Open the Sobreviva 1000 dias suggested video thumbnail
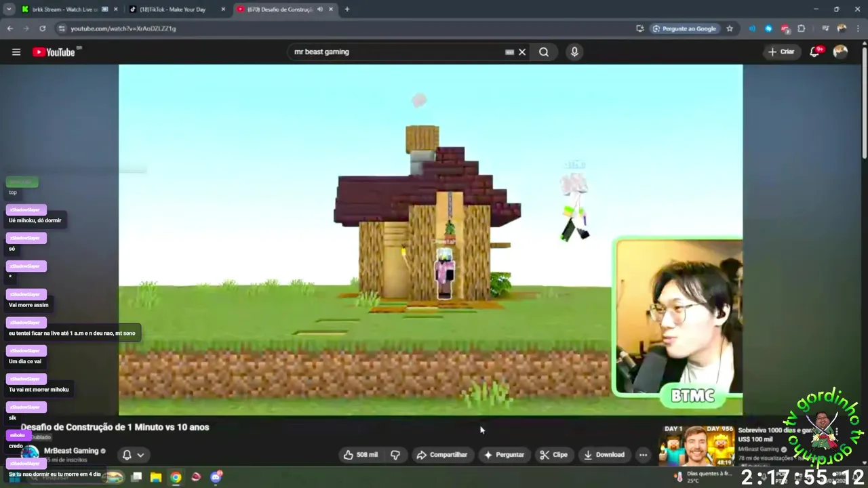The width and height of the screenshot is (868, 488). click(696, 445)
